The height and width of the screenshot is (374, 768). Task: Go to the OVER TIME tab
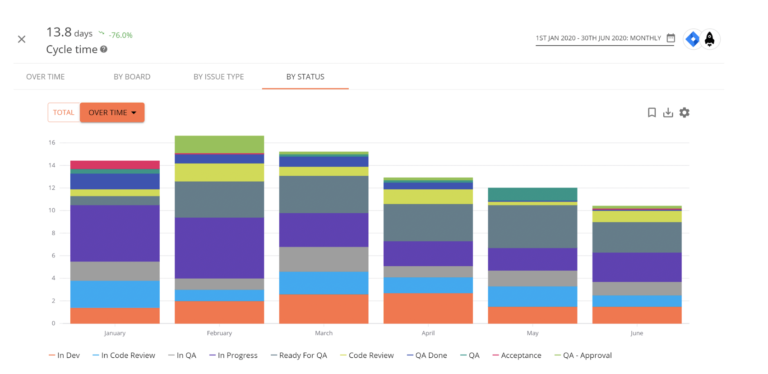(x=46, y=77)
